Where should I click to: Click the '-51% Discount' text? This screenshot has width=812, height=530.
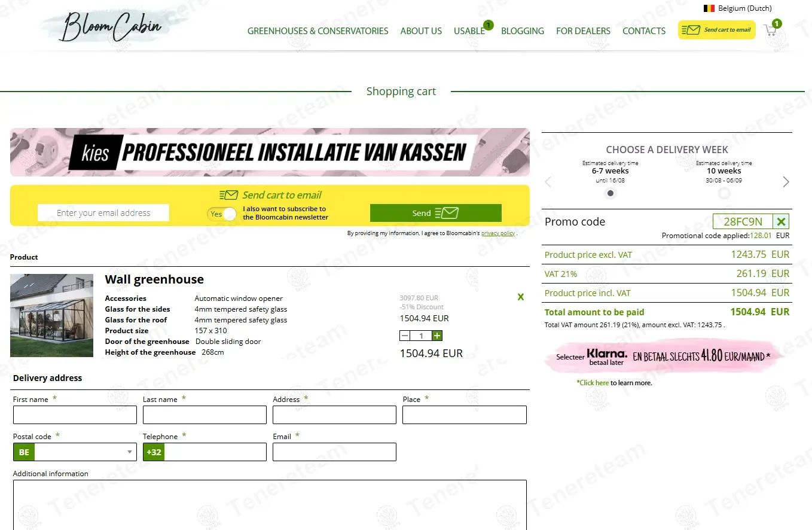point(422,307)
